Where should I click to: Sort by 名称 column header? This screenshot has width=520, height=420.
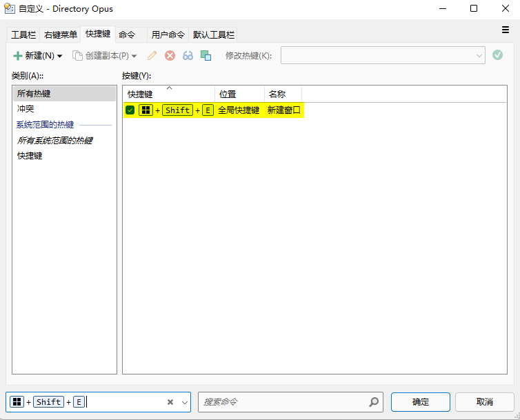(283, 94)
